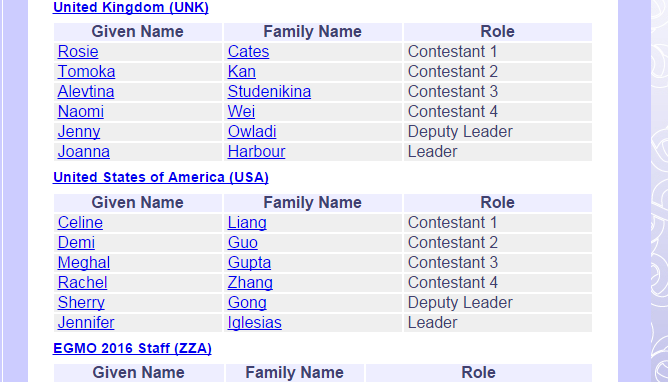
Task: Click family name Harbour
Action: pyautogui.click(x=256, y=152)
